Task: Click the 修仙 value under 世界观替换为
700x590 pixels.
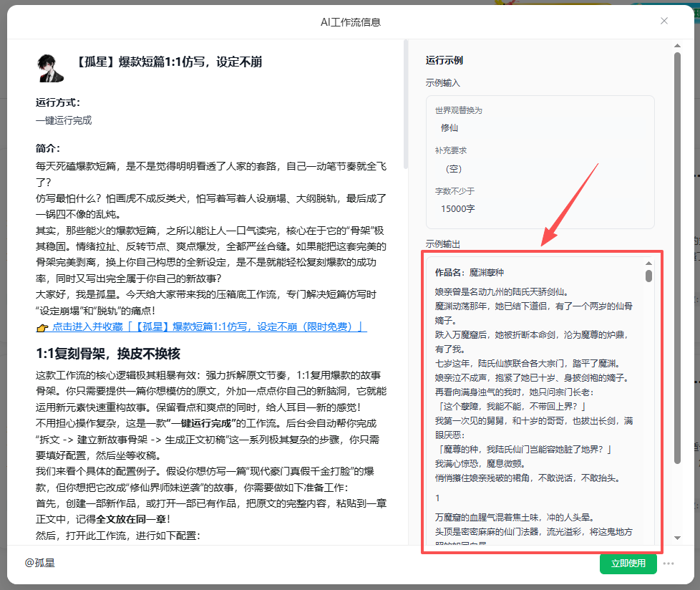Action: click(449, 127)
